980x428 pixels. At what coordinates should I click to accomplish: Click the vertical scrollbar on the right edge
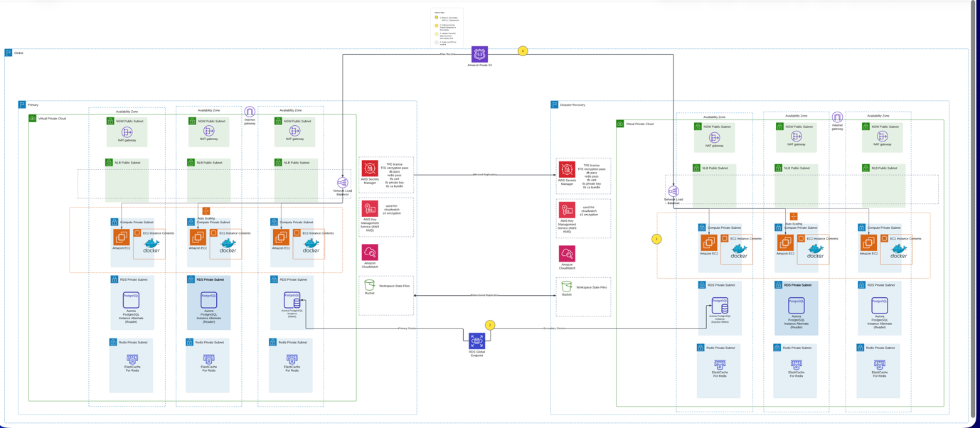point(974,209)
